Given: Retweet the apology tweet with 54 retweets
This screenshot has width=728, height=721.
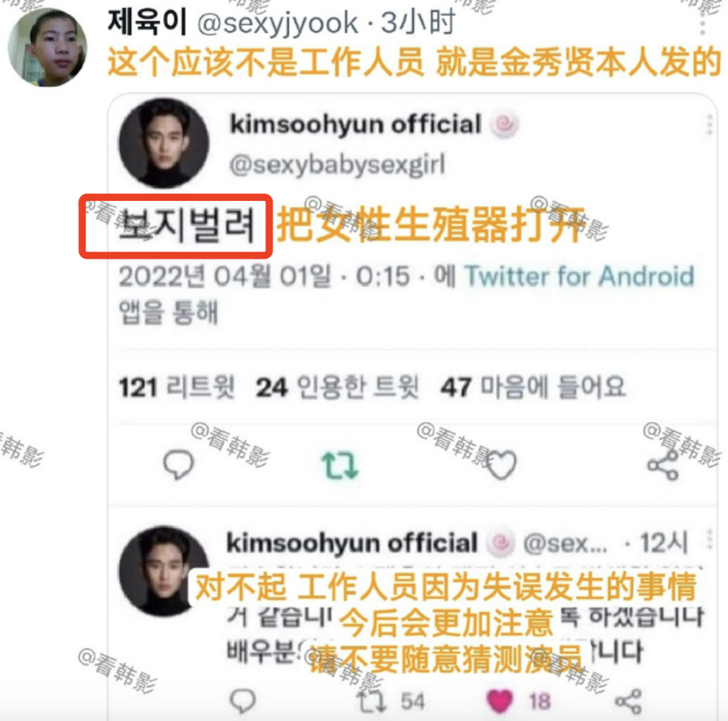Looking at the screenshot, I should tap(371, 701).
